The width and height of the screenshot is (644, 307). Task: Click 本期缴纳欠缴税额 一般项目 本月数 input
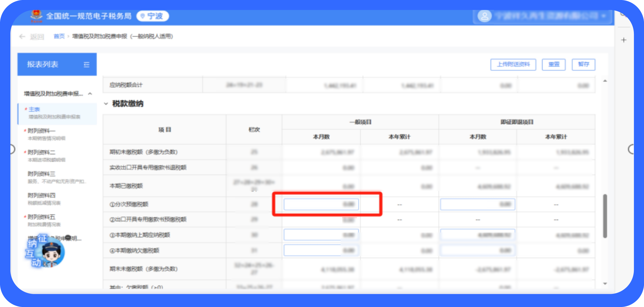coord(321,251)
